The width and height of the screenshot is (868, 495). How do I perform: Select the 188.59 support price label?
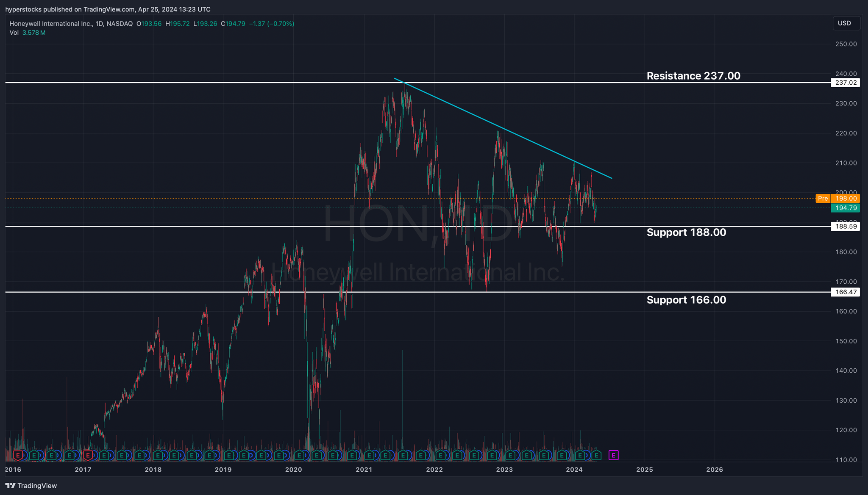point(846,227)
